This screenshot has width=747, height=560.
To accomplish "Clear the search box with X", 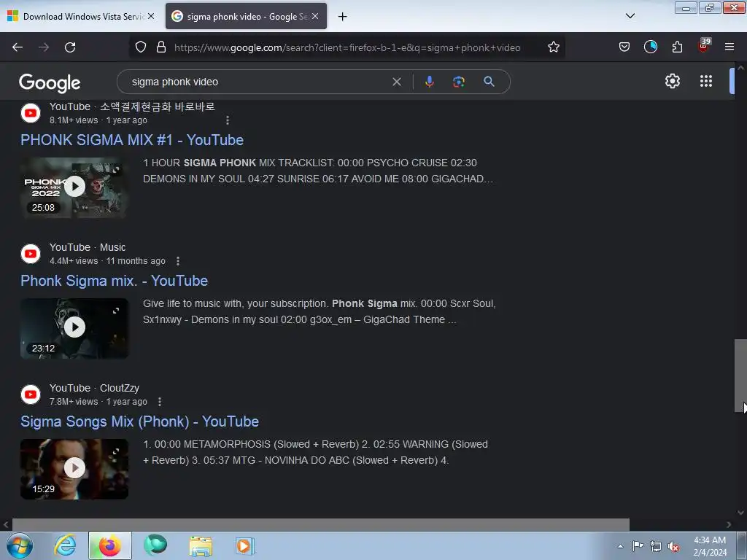I will (396, 82).
